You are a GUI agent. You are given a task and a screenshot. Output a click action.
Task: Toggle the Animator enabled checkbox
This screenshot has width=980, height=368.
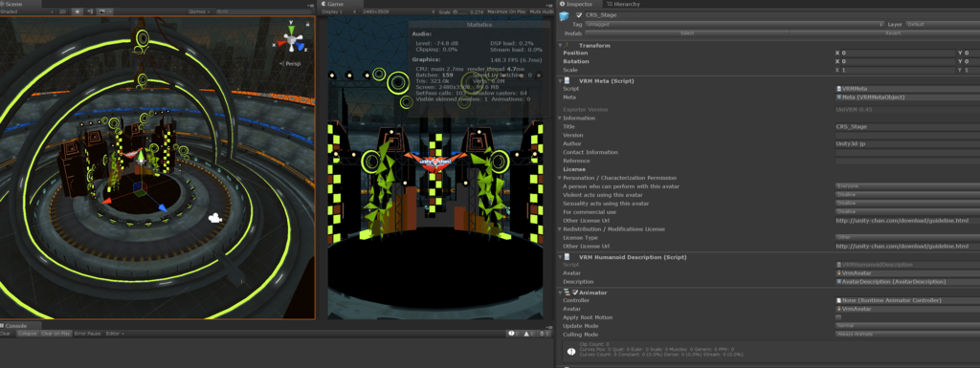(575, 292)
